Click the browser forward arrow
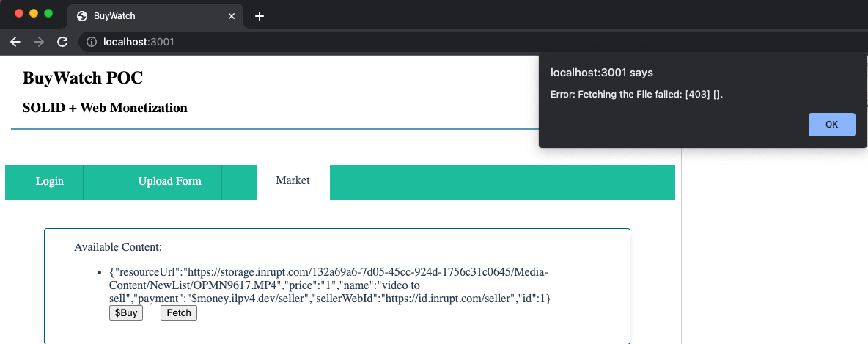Viewport: 868px width, 344px height. click(x=39, y=42)
